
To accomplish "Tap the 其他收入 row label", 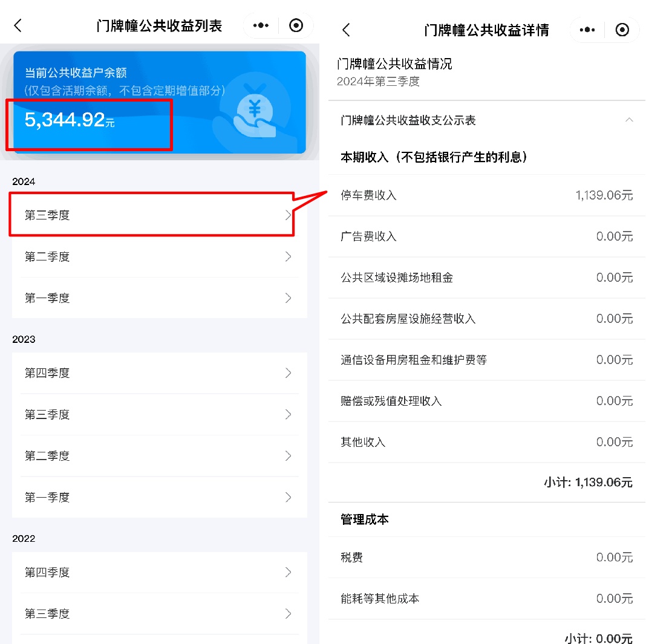I will 363,442.
